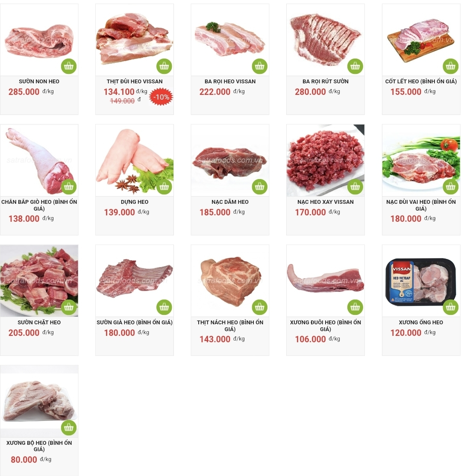
Task: Add Xương Bộ Heo to cart
Action: [69, 428]
